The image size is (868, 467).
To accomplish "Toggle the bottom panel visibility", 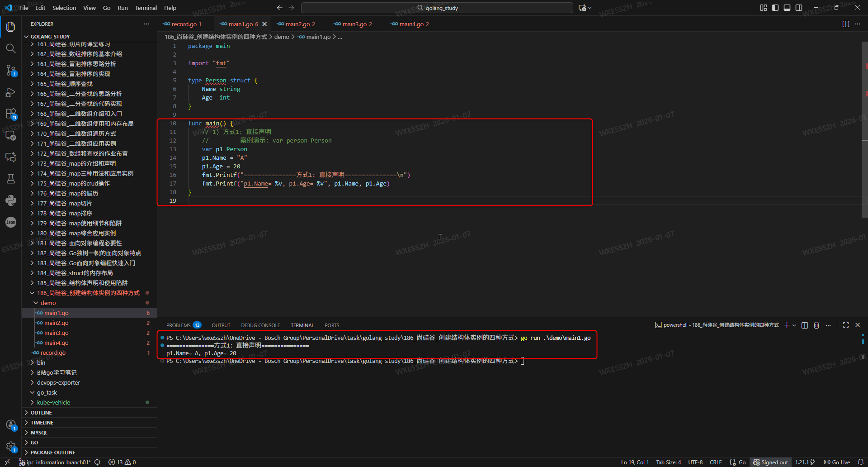I will point(787,8).
